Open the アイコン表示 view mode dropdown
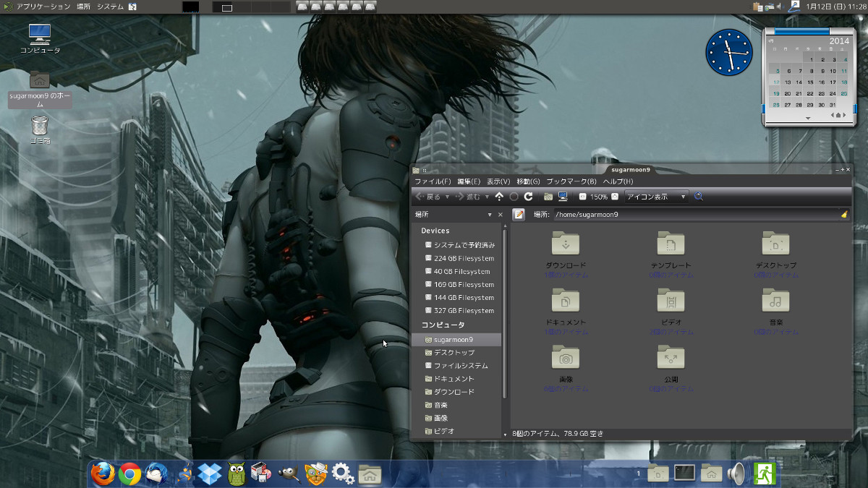 pos(657,197)
